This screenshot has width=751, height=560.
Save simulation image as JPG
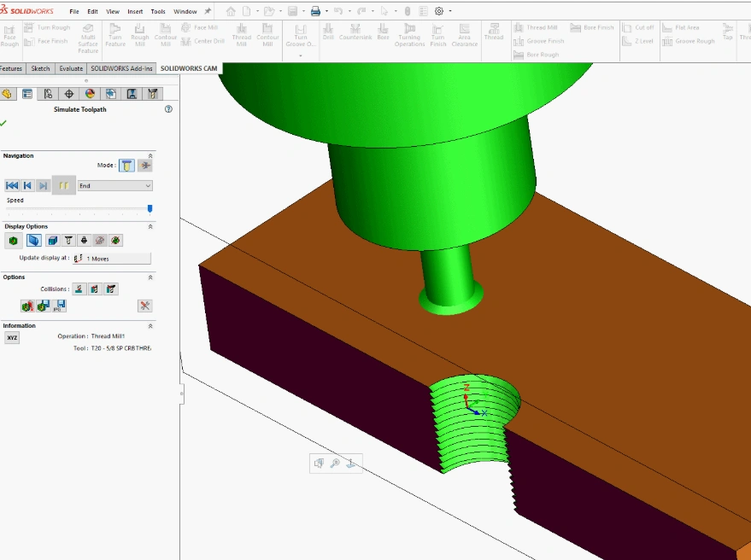[59, 306]
